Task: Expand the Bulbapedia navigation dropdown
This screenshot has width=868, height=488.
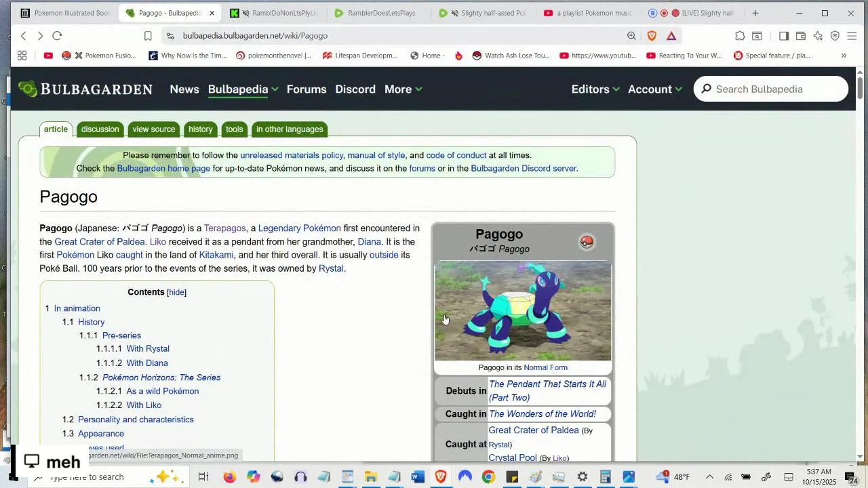Action: tap(275, 89)
